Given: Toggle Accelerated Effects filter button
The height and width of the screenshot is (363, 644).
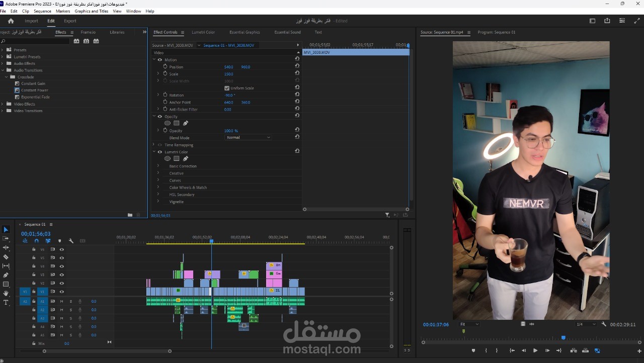Looking at the screenshot, I should pyautogui.click(x=76, y=41).
